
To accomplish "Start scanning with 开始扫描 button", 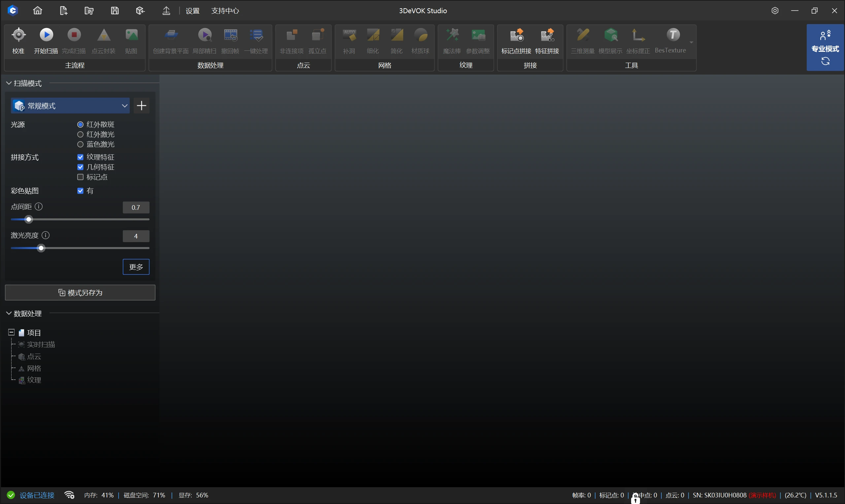I will pos(46,35).
